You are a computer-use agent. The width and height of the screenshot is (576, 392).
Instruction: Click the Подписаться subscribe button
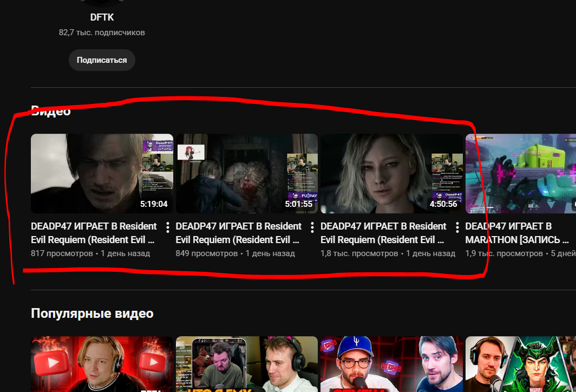(x=102, y=60)
